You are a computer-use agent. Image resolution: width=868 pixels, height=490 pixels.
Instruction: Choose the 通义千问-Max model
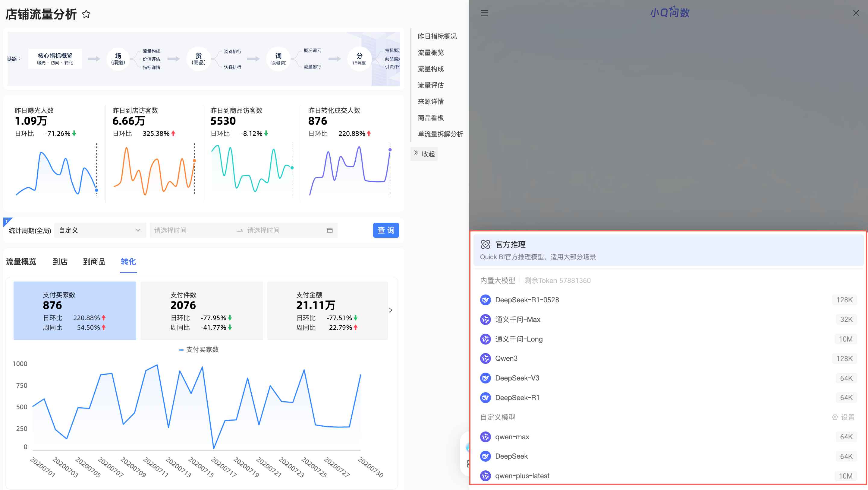(x=517, y=319)
